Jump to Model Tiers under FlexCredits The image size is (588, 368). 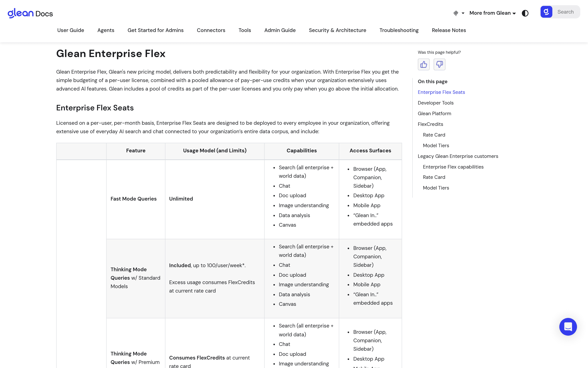436,146
